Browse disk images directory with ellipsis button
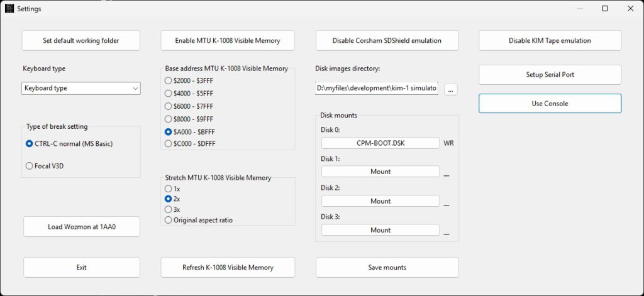The height and width of the screenshot is (296, 644). pyautogui.click(x=450, y=89)
